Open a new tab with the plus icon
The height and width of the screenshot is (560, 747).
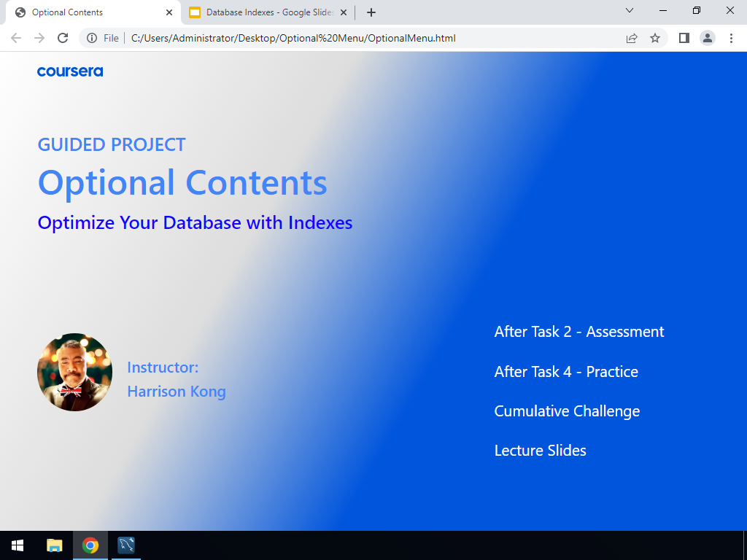371,12
